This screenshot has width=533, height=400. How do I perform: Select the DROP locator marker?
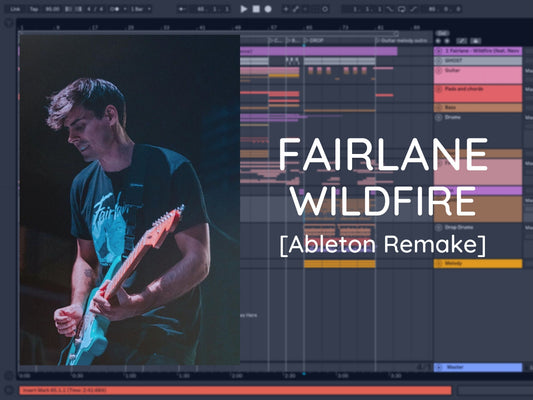tap(314, 40)
